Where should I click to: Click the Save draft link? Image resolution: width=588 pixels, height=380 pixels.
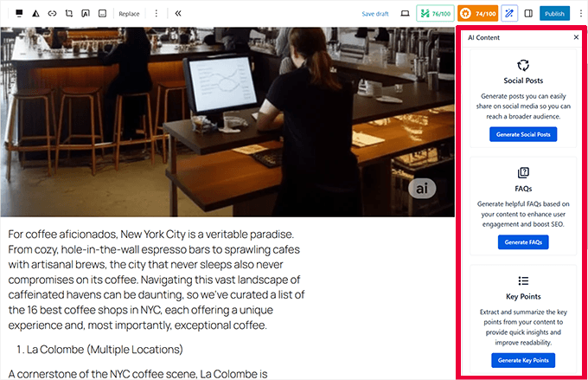[x=374, y=14]
